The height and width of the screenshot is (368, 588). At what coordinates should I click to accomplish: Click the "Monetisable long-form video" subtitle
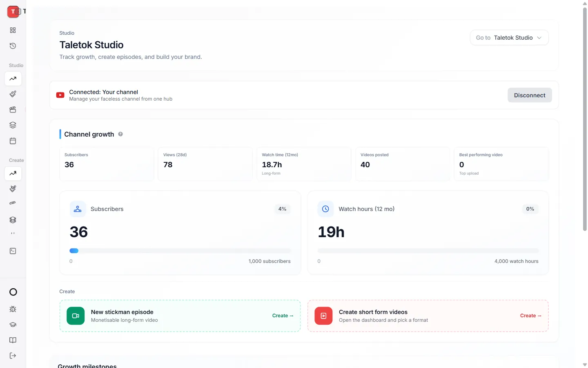point(125,320)
